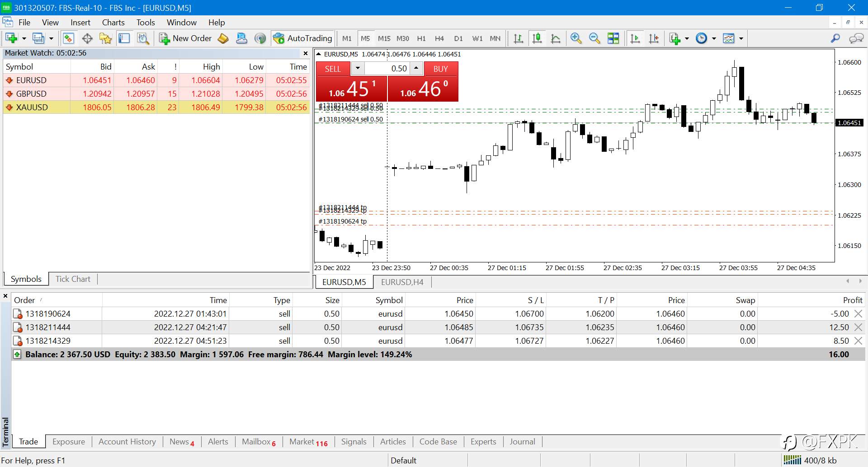Toggle the Navigator window icon
The image size is (868, 467).
pos(105,38)
